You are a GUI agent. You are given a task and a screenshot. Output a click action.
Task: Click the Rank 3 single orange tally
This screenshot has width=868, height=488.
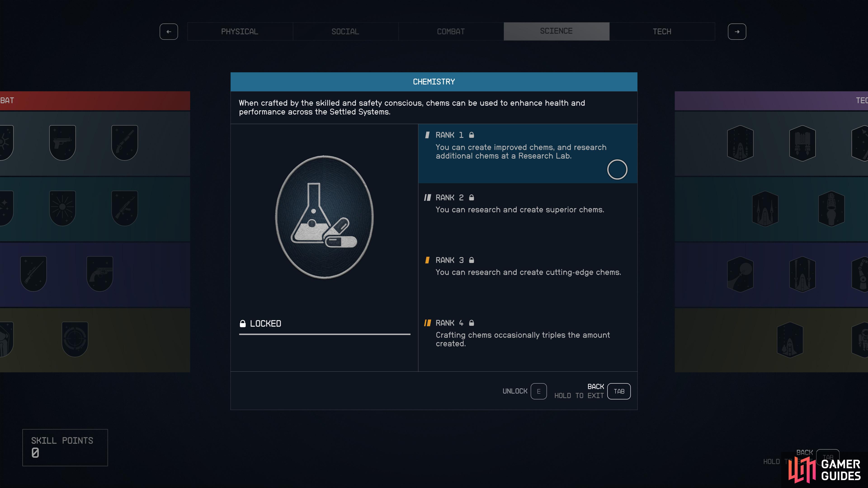427,260
